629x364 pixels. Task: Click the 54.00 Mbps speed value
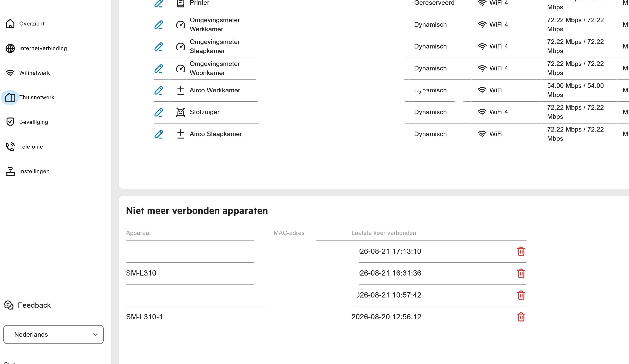point(575,90)
